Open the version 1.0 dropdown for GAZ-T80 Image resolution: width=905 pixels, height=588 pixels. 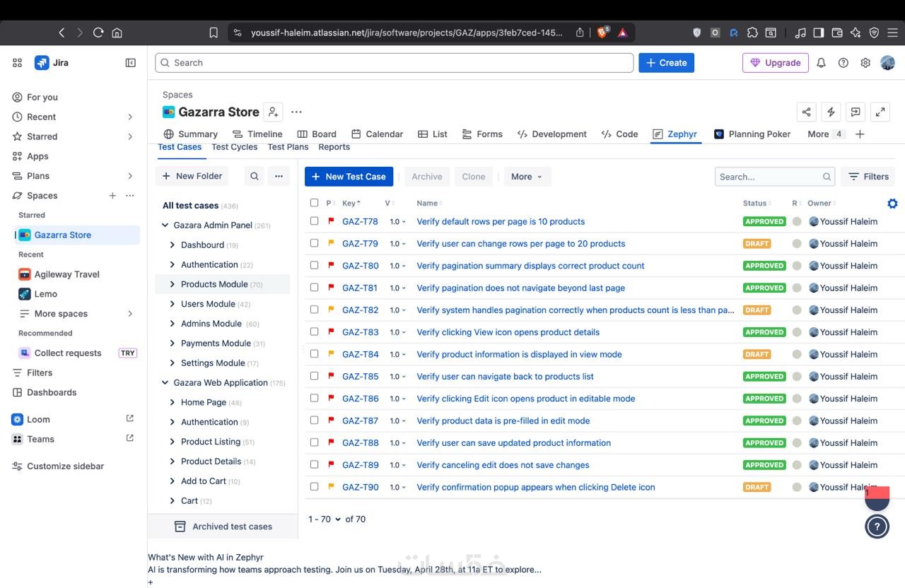click(x=397, y=266)
